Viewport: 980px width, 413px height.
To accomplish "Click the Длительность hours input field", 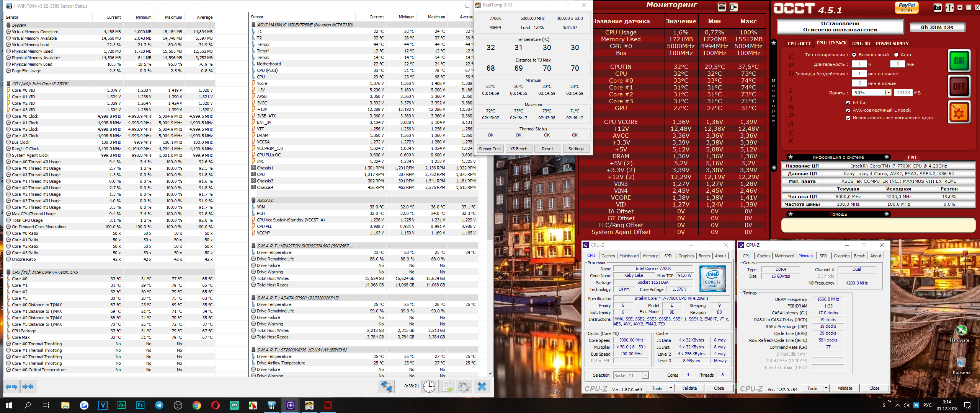I will [859, 64].
